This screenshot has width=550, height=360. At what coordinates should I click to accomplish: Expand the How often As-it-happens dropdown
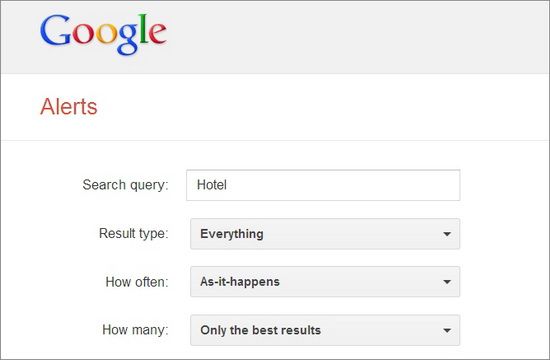pos(325,281)
